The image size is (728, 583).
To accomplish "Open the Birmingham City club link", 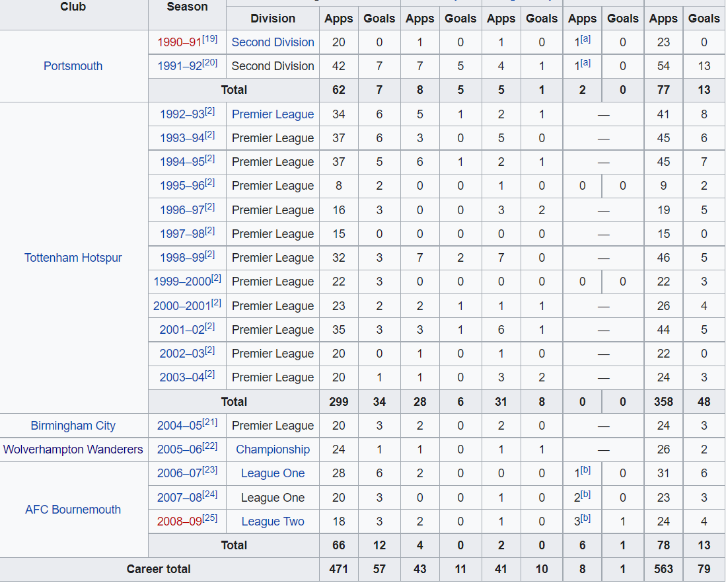I will [x=73, y=426].
